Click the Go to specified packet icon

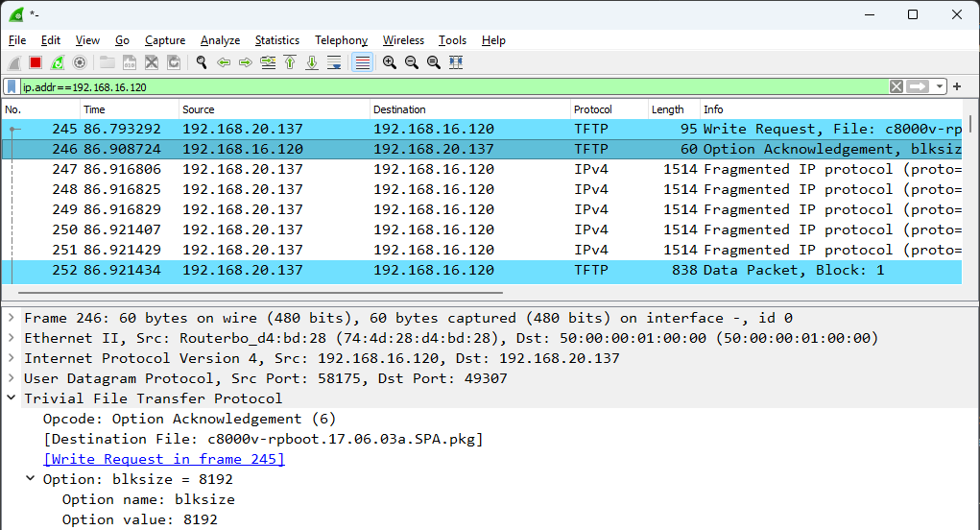[268, 62]
